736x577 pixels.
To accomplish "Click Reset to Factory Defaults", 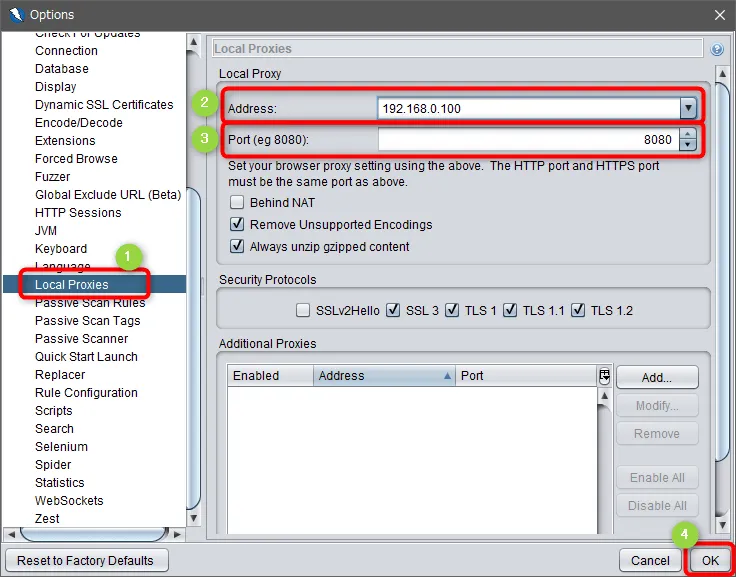I will click(86, 560).
